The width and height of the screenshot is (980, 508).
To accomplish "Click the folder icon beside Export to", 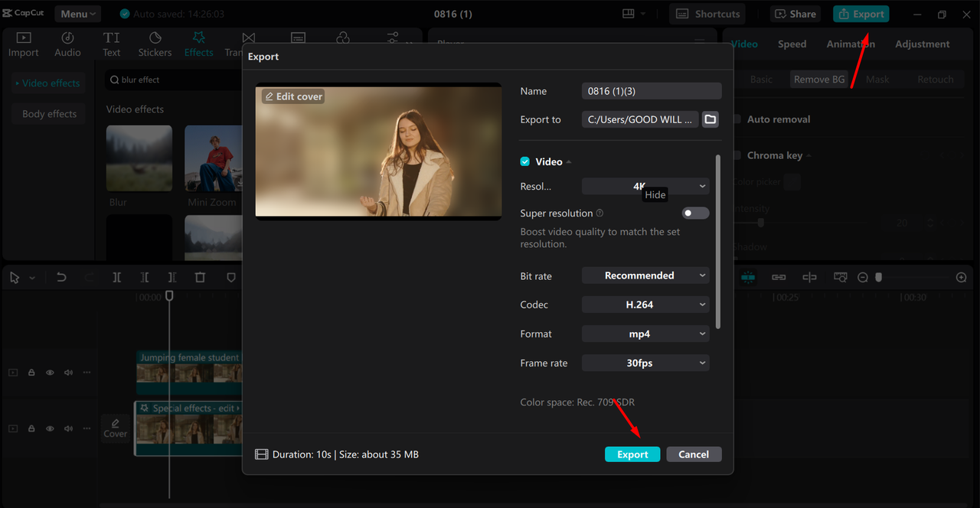I will tap(710, 119).
